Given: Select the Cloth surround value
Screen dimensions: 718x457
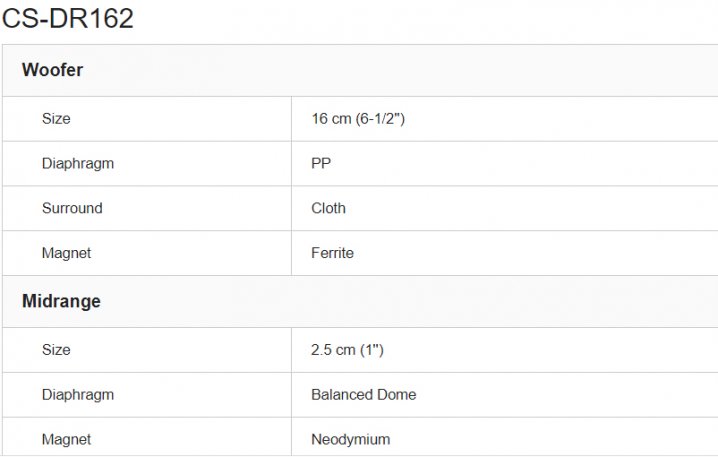Looking at the screenshot, I should (328, 208).
